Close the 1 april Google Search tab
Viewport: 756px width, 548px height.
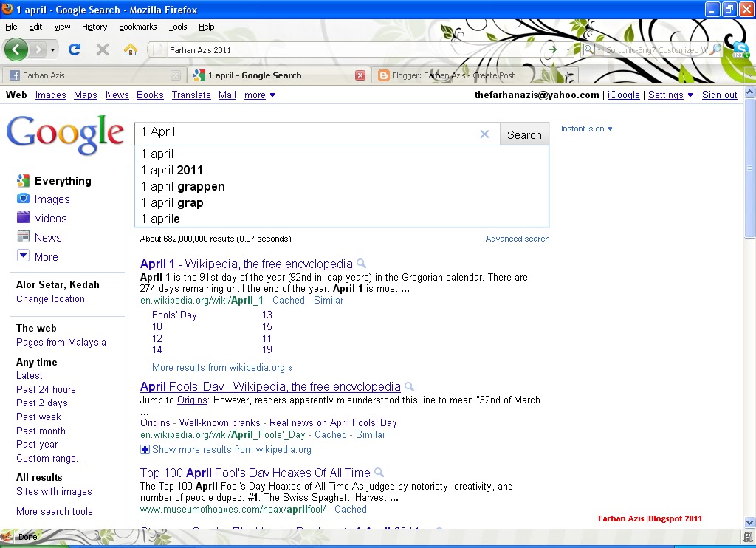pyautogui.click(x=360, y=75)
